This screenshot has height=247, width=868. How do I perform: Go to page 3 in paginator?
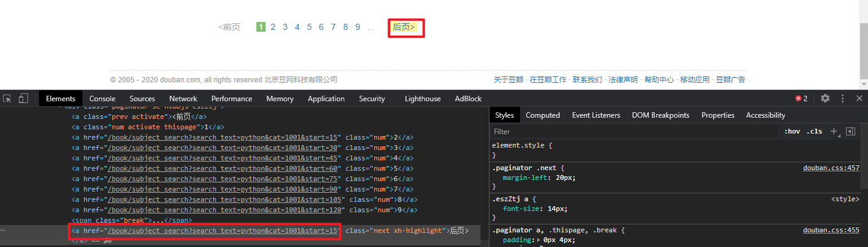(285, 27)
